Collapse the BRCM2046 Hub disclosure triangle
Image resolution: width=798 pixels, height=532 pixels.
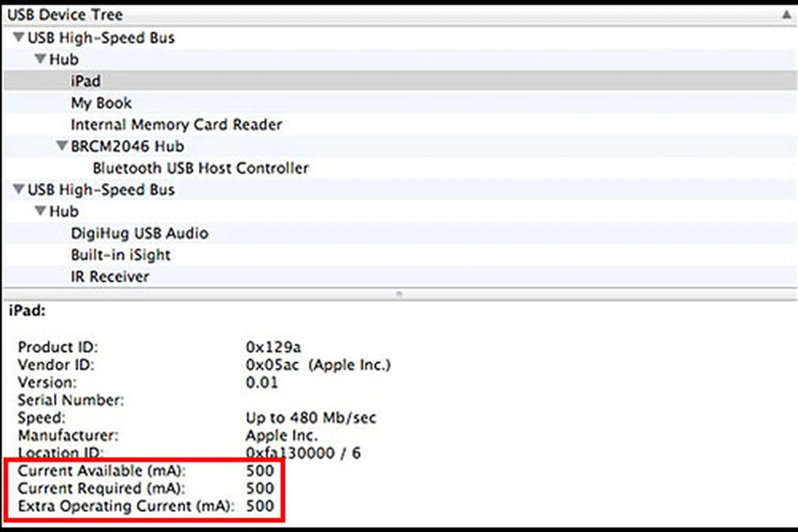coord(62,146)
